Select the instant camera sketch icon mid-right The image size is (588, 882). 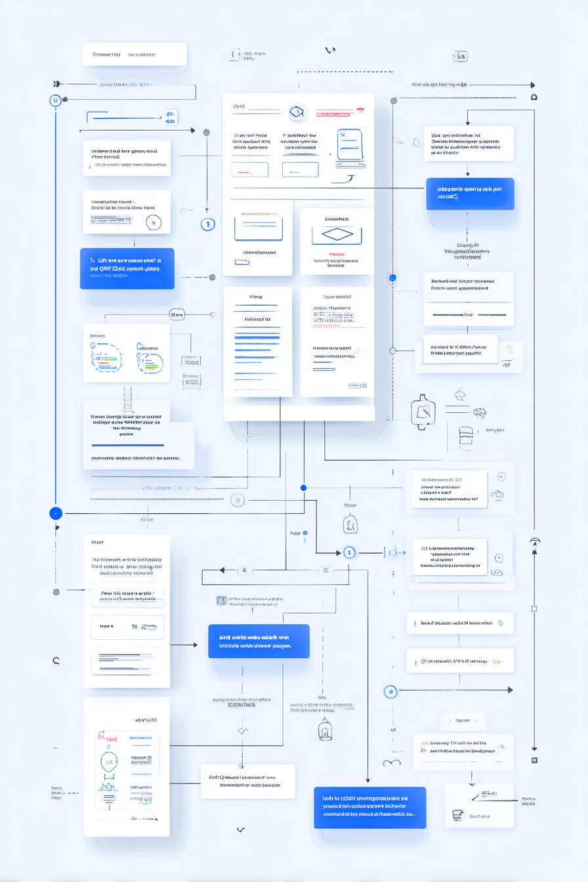[x=424, y=411]
